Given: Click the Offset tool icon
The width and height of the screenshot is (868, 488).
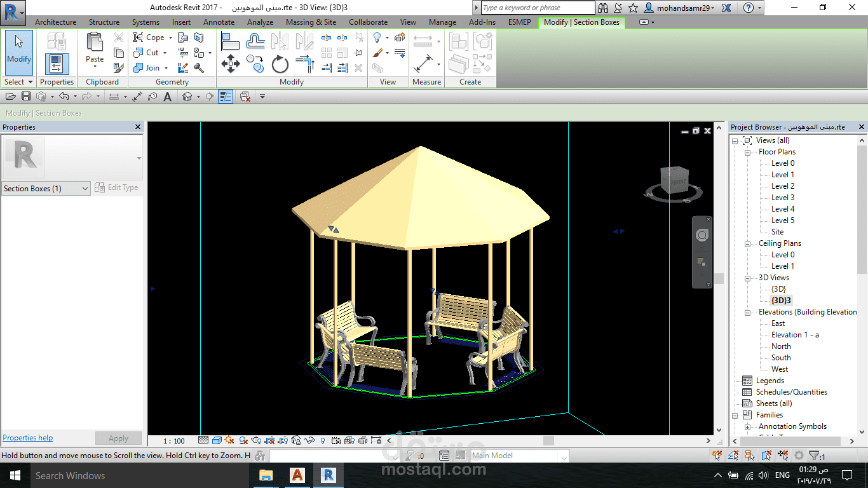Looking at the screenshot, I should [x=255, y=41].
